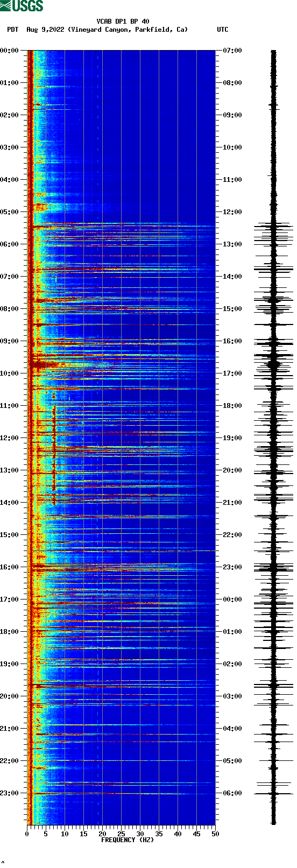Click the 13:00 label on the PDT axis
The height and width of the screenshot is (868, 297).
point(10,470)
